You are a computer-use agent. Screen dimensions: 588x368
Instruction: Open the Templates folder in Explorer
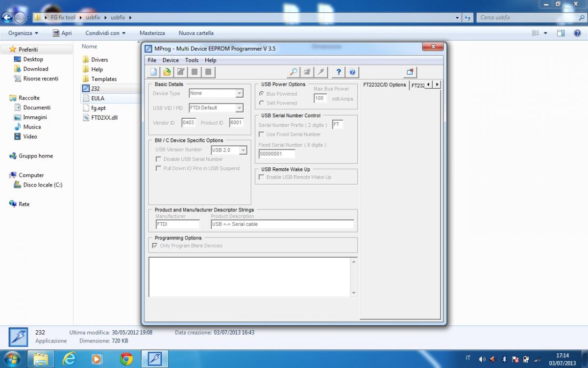pyautogui.click(x=104, y=79)
